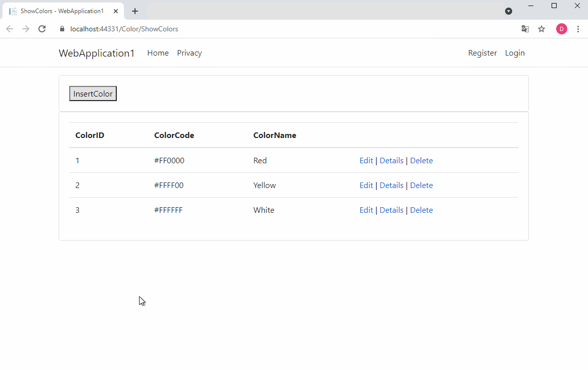Click the InsertColor button
The width and height of the screenshot is (588, 370).
(93, 94)
